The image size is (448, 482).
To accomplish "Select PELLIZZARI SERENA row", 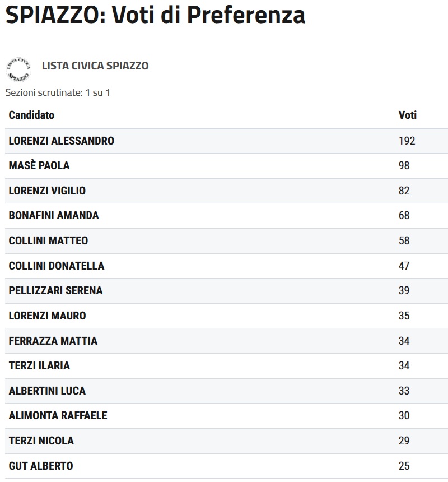I will pos(56,290).
